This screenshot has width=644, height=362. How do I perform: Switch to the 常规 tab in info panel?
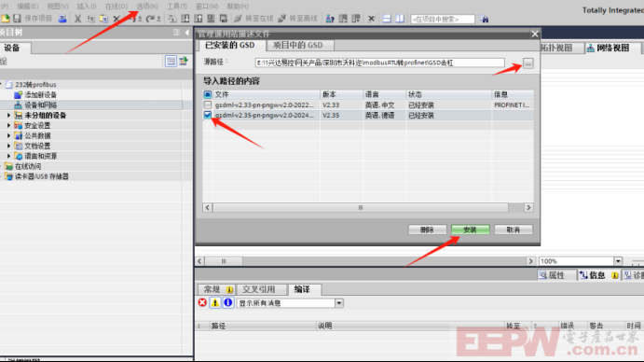pyautogui.click(x=216, y=289)
